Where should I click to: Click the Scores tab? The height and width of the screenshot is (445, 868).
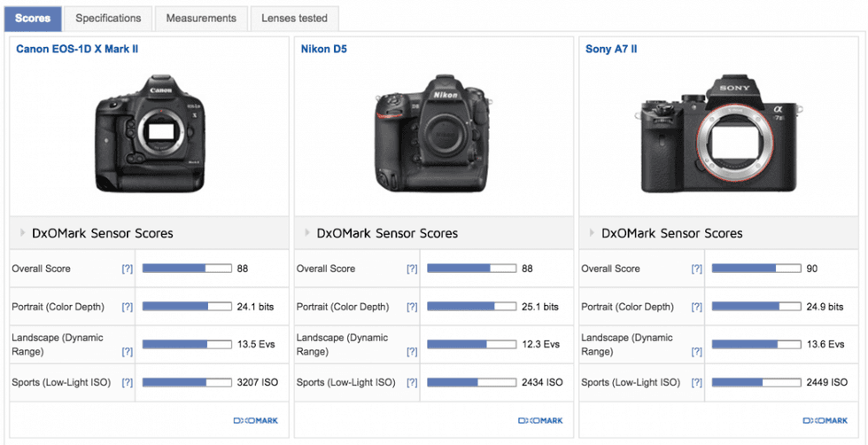[x=33, y=19]
